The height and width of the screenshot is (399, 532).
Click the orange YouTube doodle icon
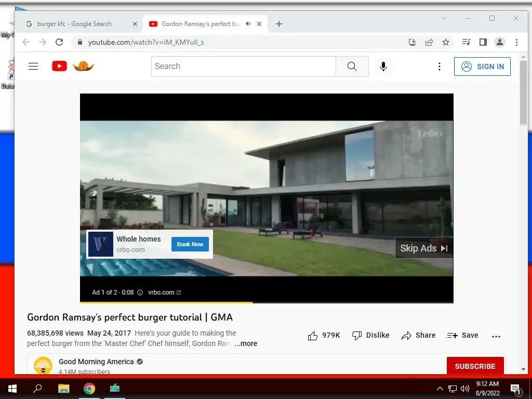83,66
